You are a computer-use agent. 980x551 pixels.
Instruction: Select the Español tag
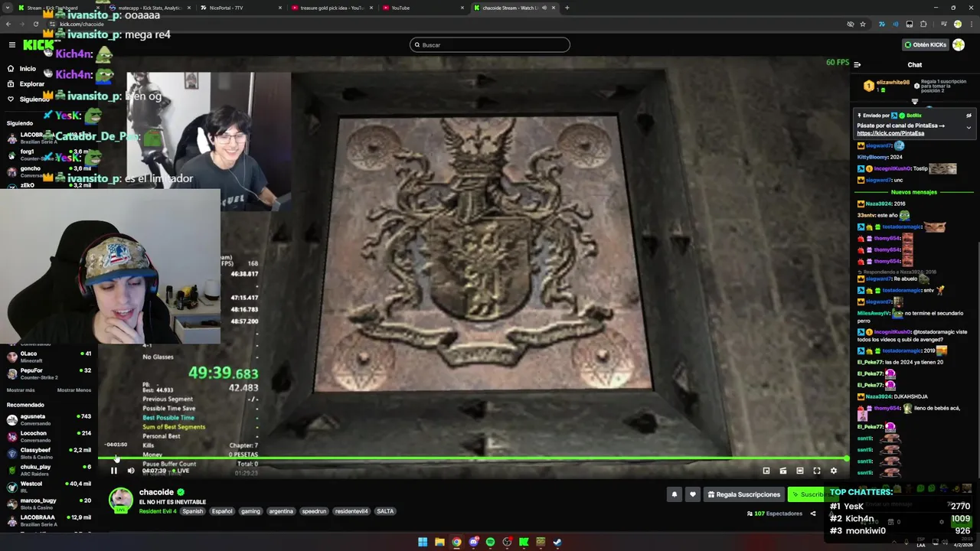[222, 511]
